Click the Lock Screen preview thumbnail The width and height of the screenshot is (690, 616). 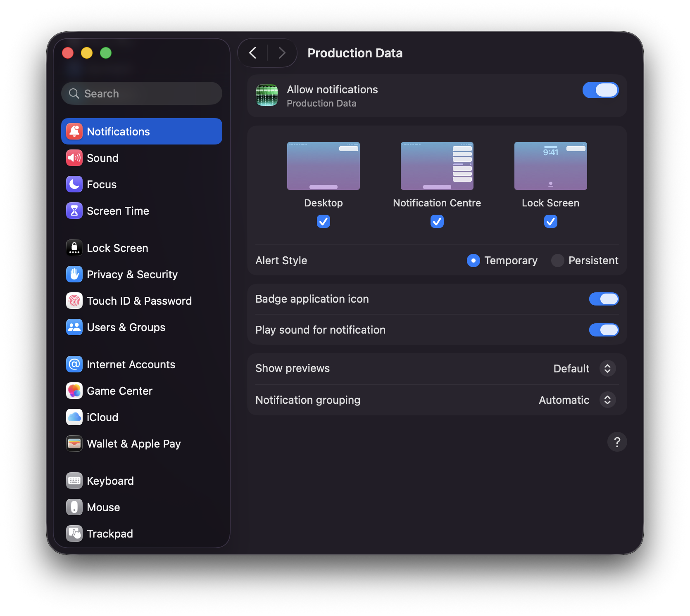(x=551, y=166)
